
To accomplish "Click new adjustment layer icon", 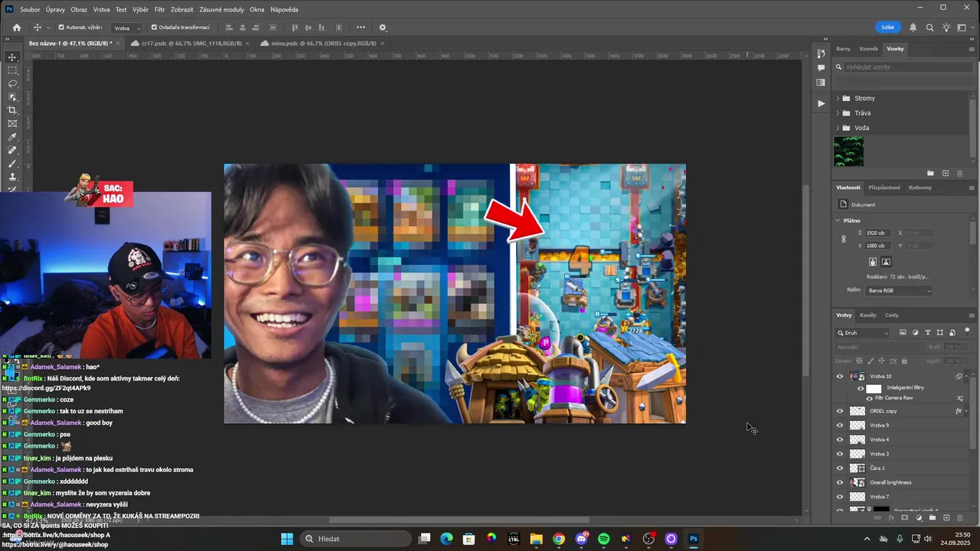I will coord(918,518).
